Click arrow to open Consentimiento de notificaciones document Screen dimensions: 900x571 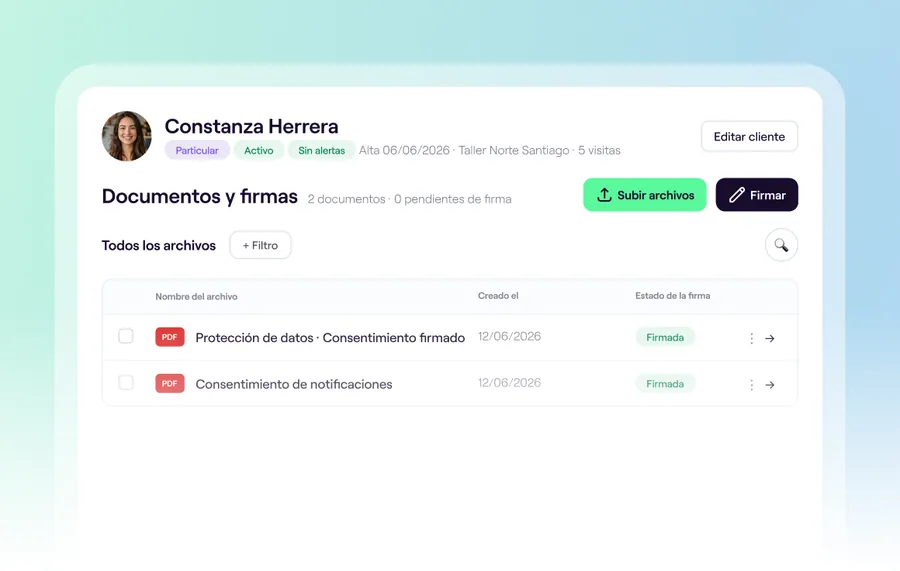coord(770,385)
